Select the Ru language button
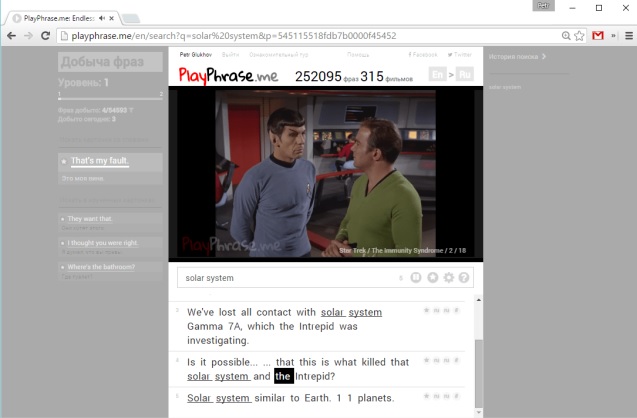The image size is (637, 418). [x=465, y=74]
